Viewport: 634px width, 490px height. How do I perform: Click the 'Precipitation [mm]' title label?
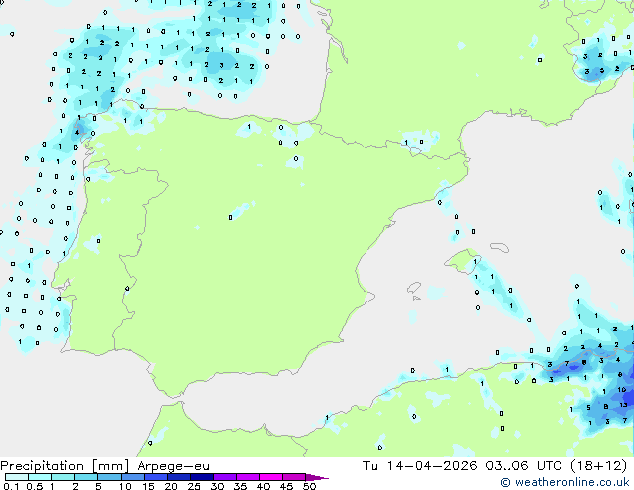tap(65, 466)
